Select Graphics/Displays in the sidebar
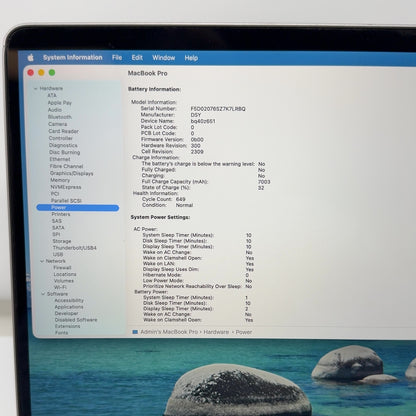The image size is (416, 416). pyautogui.click(x=72, y=173)
